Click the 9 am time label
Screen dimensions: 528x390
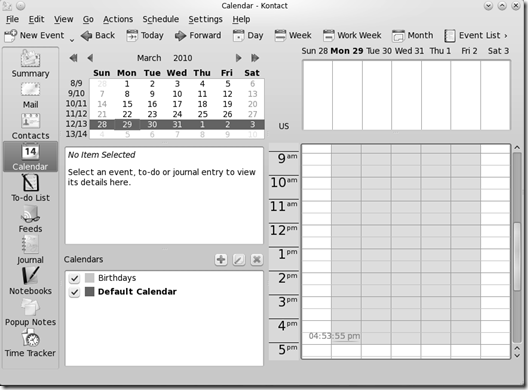[x=287, y=158]
